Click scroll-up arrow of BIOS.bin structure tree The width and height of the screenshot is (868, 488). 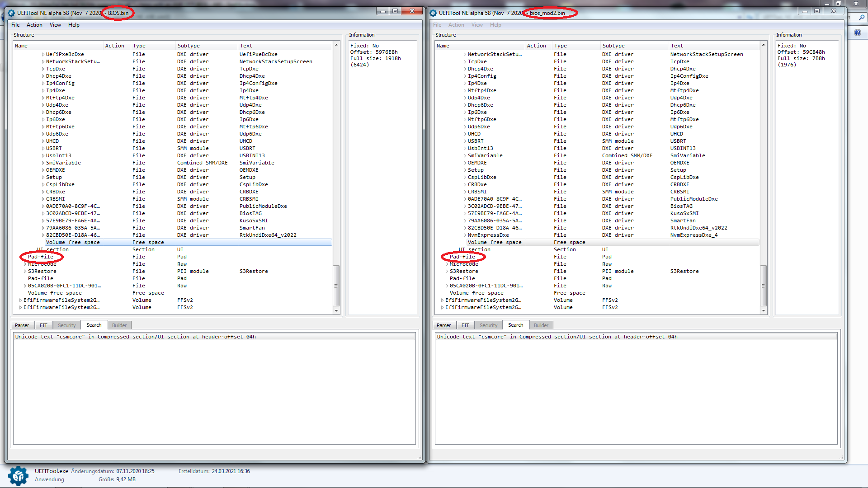pos(336,45)
